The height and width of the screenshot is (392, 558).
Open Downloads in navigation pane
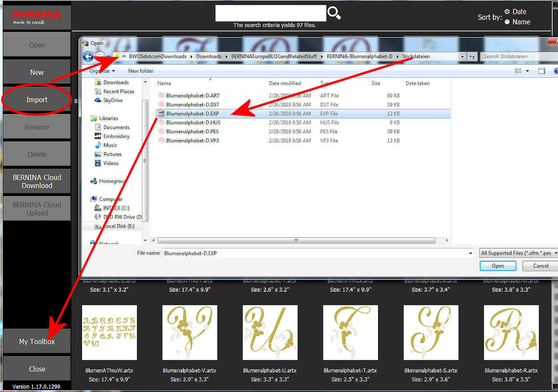click(112, 83)
